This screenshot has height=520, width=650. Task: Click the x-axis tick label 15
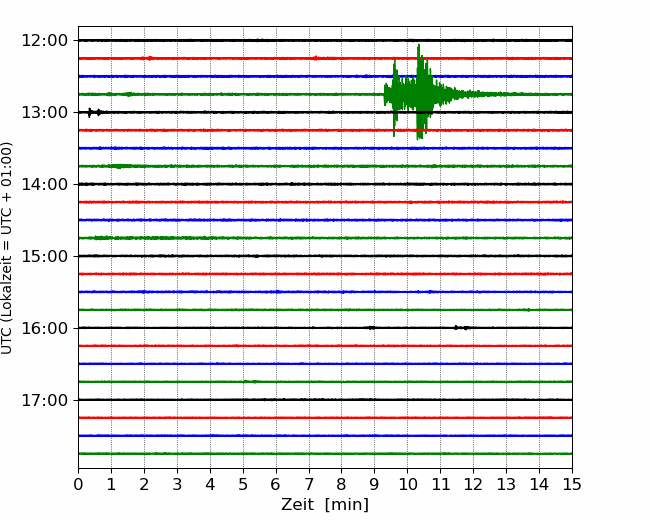coord(572,484)
